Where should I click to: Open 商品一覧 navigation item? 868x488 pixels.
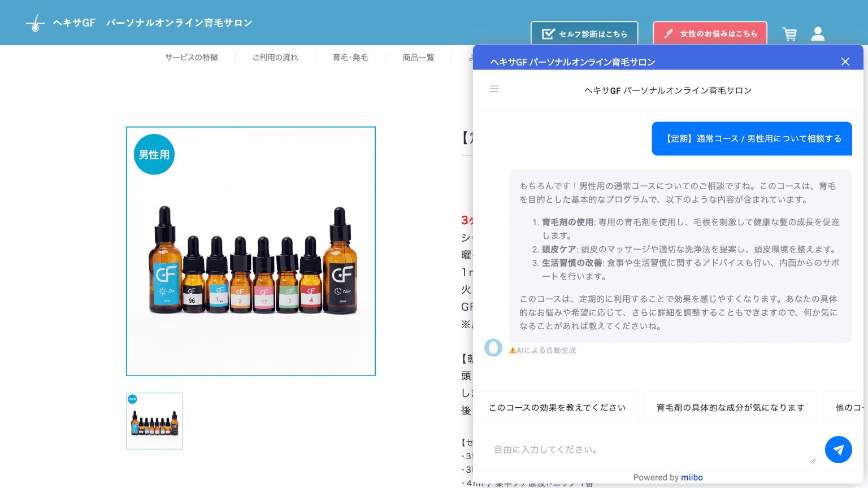tap(418, 58)
